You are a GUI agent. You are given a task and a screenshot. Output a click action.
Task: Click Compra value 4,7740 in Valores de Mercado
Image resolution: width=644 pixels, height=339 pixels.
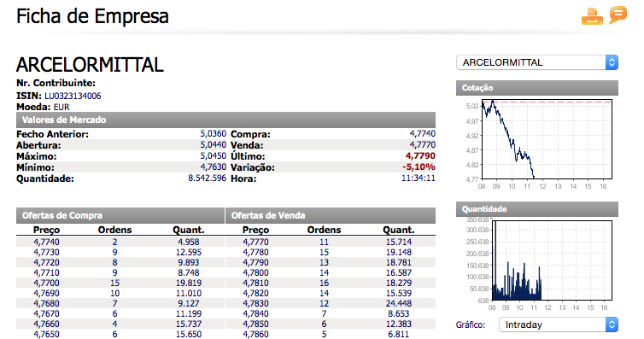pyautogui.click(x=422, y=134)
